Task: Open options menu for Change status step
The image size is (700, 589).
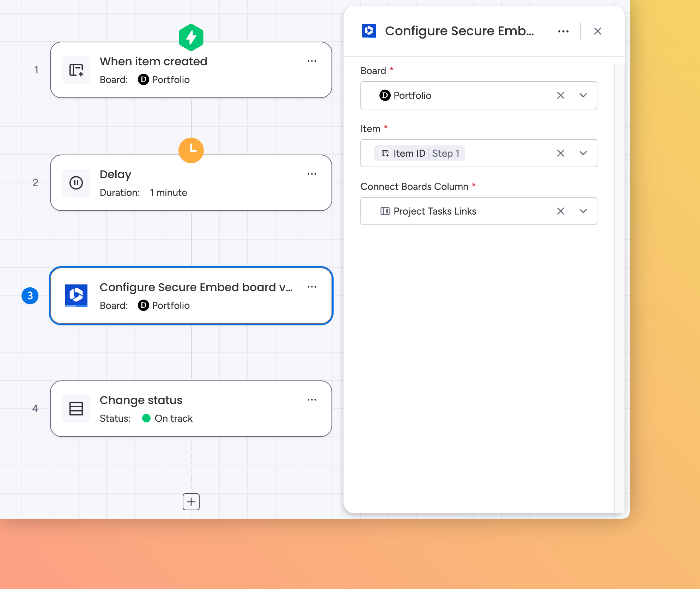Action: coord(312,400)
